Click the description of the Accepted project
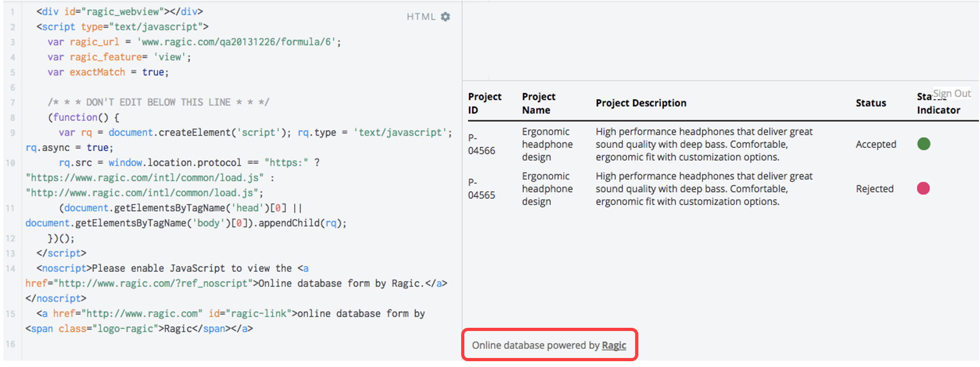The image size is (980, 367). [704, 144]
